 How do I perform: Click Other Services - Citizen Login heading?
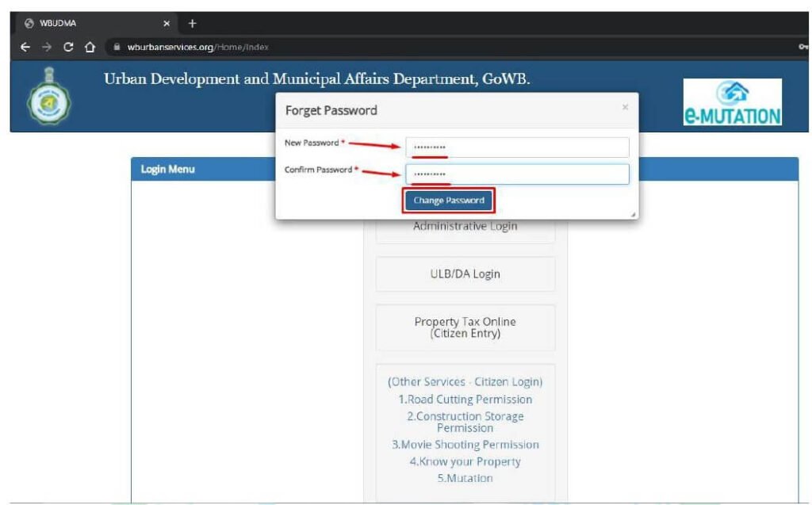pos(465,382)
